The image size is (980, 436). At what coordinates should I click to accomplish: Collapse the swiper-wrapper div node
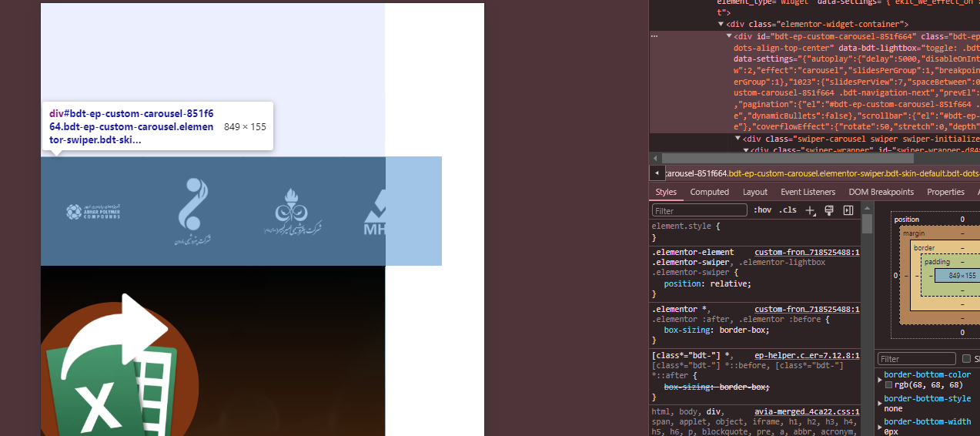tap(746, 150)
